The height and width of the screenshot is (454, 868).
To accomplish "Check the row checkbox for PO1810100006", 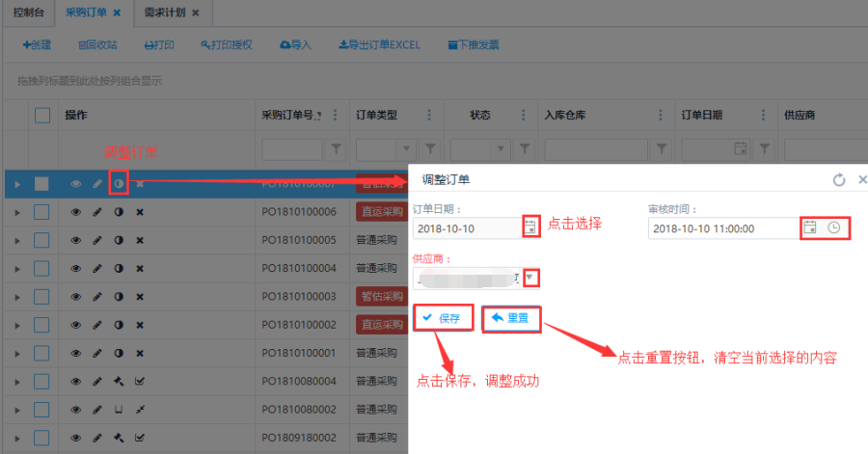I will pos(41,211).
